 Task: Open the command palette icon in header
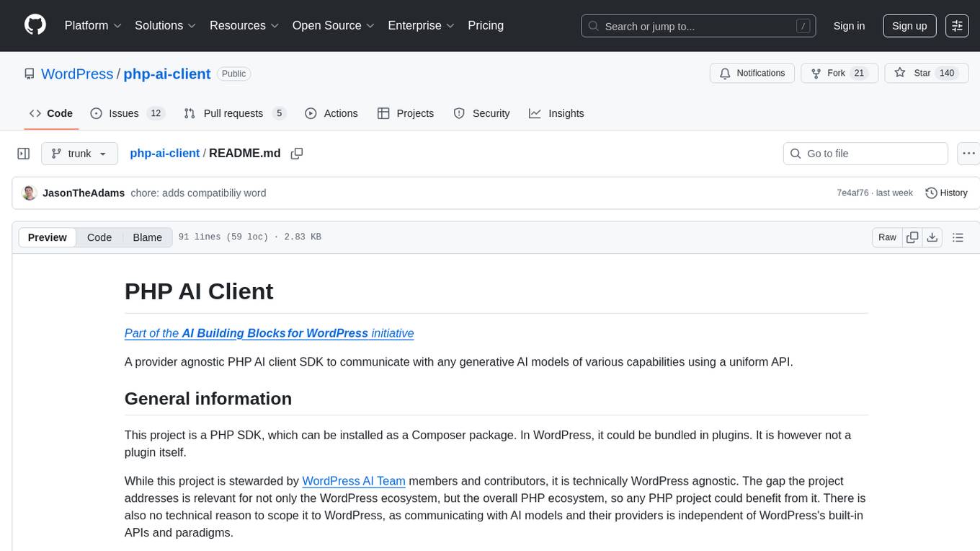click(x=957, y=25)
